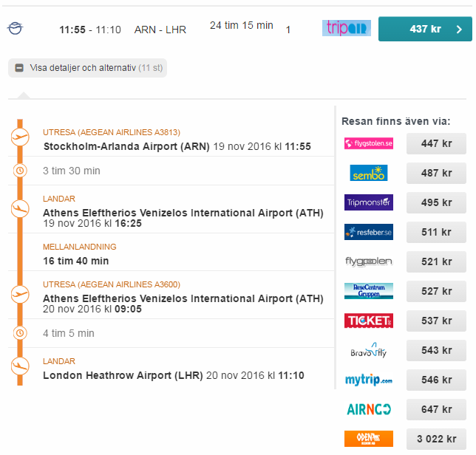The height and width of the screenshot is (455, 476).
Task: Pick the 3 022 kr price button
Action: click(x=436, y=439)
